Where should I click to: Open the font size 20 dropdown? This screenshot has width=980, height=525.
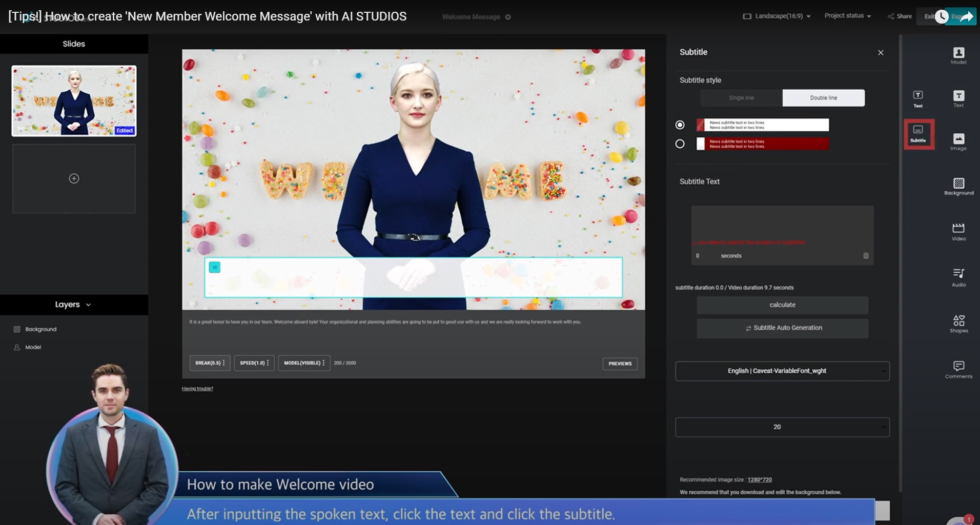point(782,427)
